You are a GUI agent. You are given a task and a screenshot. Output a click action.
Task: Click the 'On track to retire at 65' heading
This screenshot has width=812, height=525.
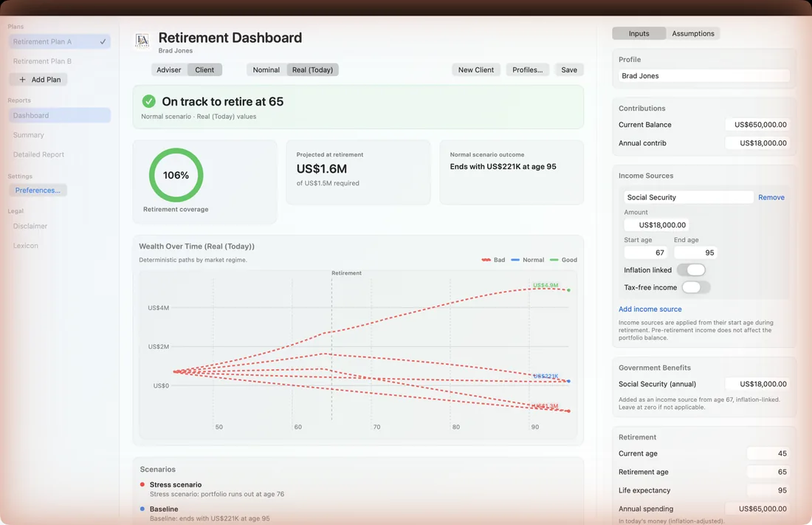click(223, 102)
